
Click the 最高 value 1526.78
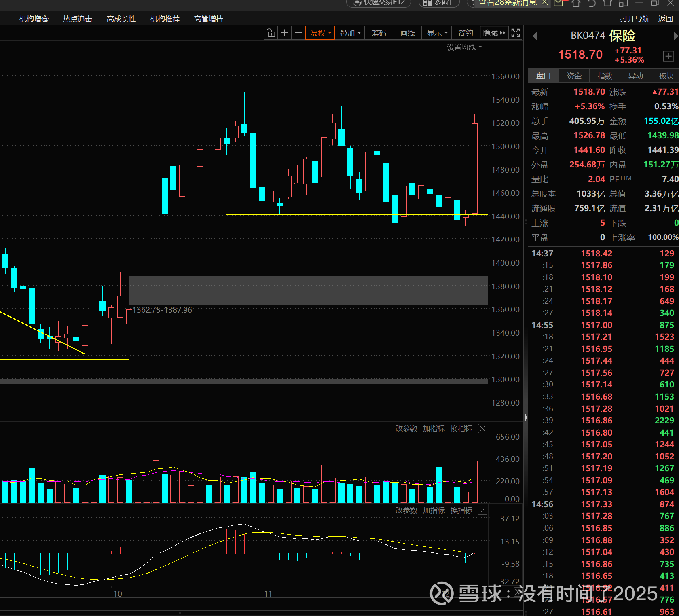589,135
